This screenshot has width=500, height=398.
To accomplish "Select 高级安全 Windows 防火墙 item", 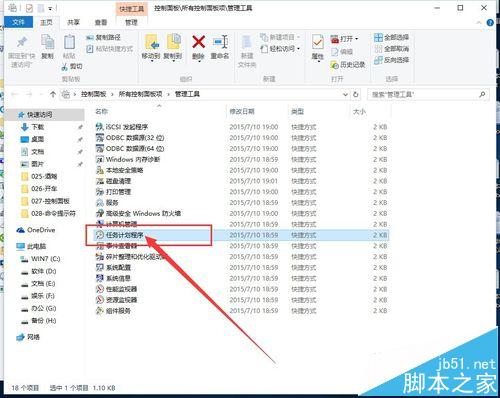I will coord(138,213).
